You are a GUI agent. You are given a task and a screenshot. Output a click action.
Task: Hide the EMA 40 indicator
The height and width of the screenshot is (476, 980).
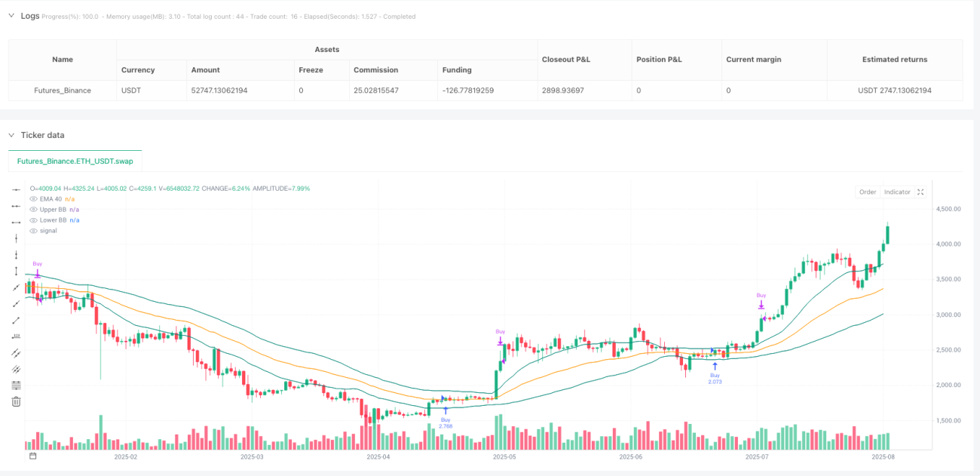(x=32, y=198)
